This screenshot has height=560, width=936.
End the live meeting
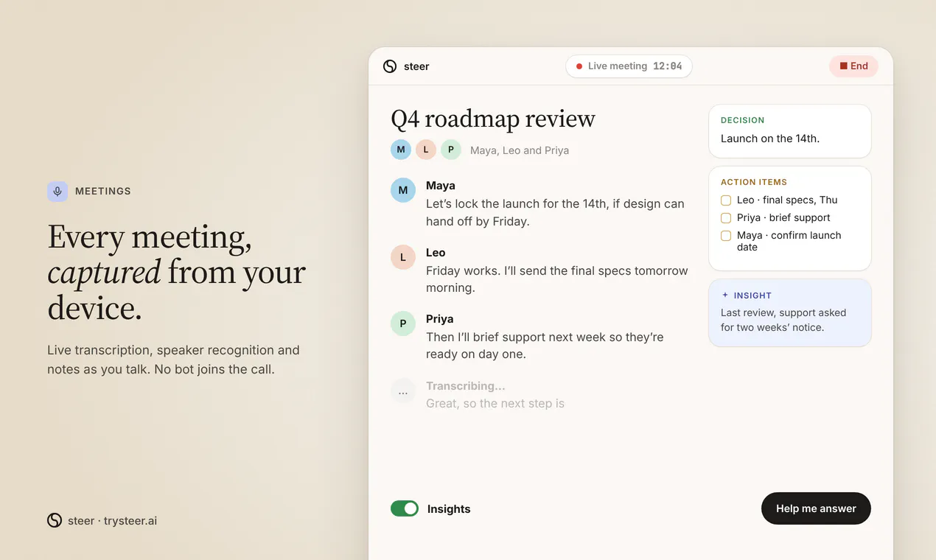(853, 66)
